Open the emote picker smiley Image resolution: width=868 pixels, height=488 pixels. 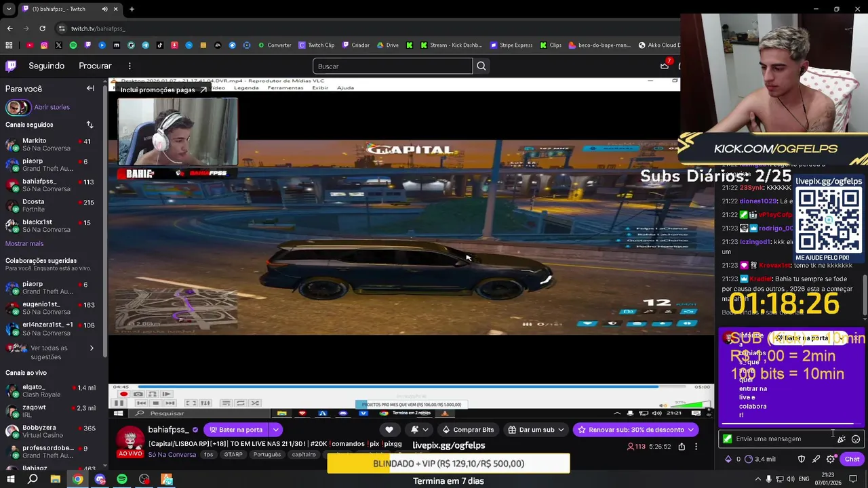[856, 439]
